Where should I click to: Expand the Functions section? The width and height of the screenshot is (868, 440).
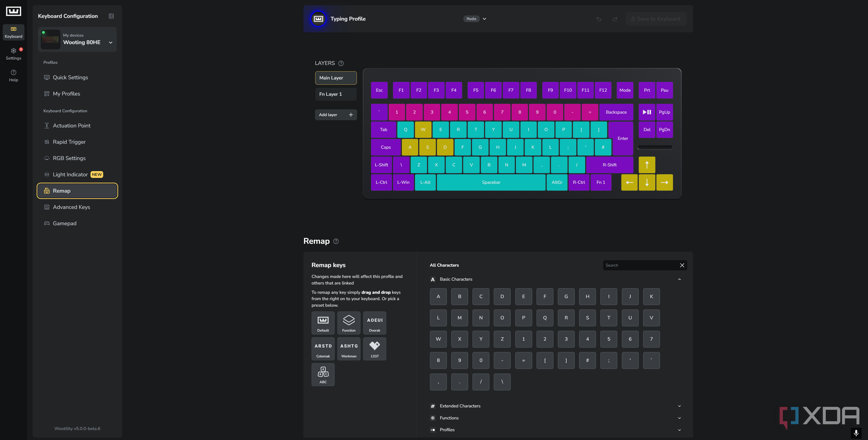[x=679, y=418]
